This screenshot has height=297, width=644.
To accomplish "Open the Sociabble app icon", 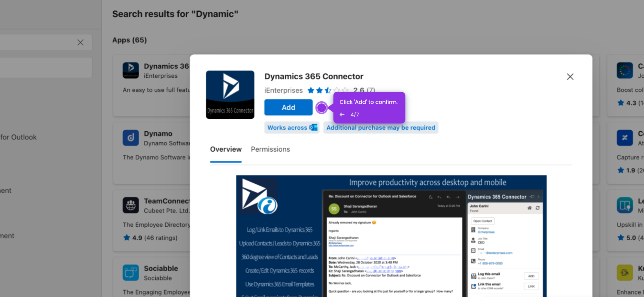I will point(131,272).
